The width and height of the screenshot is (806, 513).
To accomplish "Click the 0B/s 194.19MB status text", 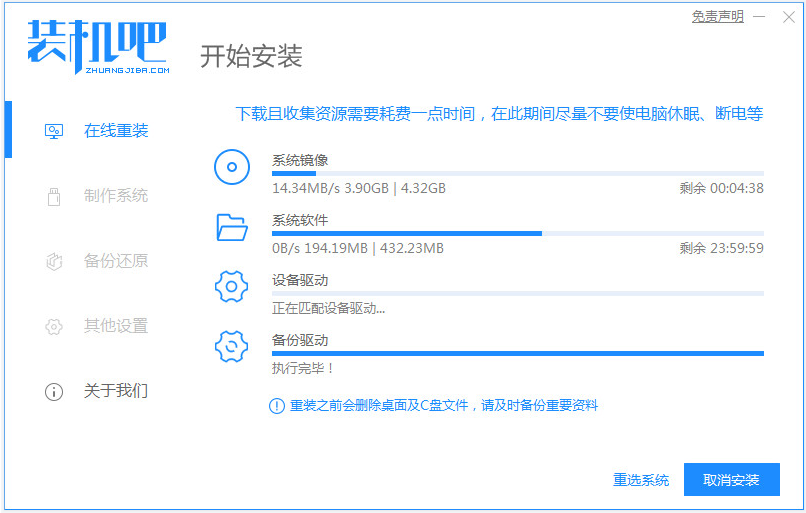I will click(358, 249).
